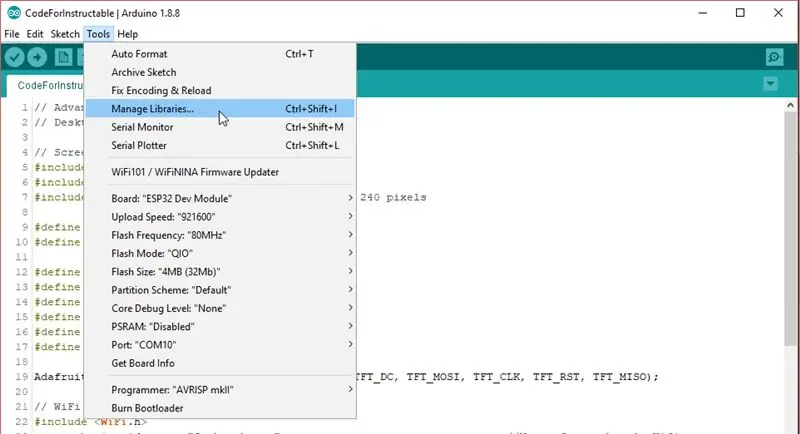This screenshot has height=434, width=800.
Task: Click the editor vertical scrollbar thumb
Action: click(790, 229)
